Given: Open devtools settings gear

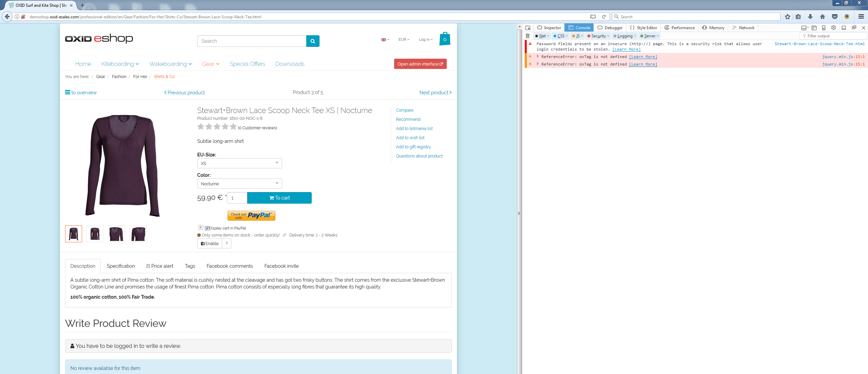Looking at the screenshot, I should [x=833, y=28].
